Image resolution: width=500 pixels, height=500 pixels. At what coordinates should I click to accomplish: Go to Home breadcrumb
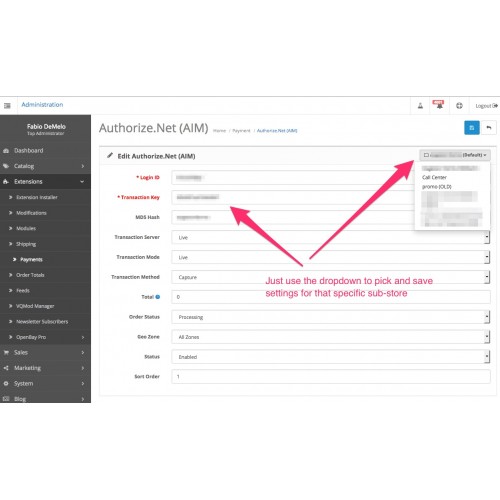coord(219,131)
